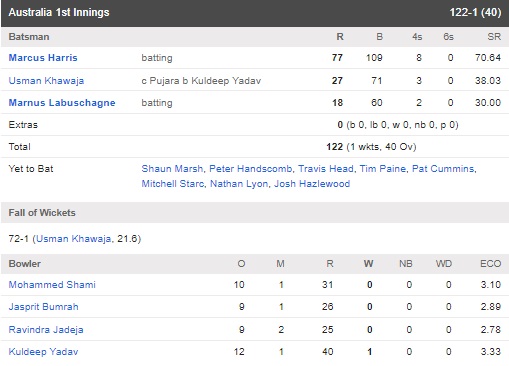The height and width of the screenshot is (366, 509).
Task: Open Pat Cummins player page
Action: coord(443,169)
